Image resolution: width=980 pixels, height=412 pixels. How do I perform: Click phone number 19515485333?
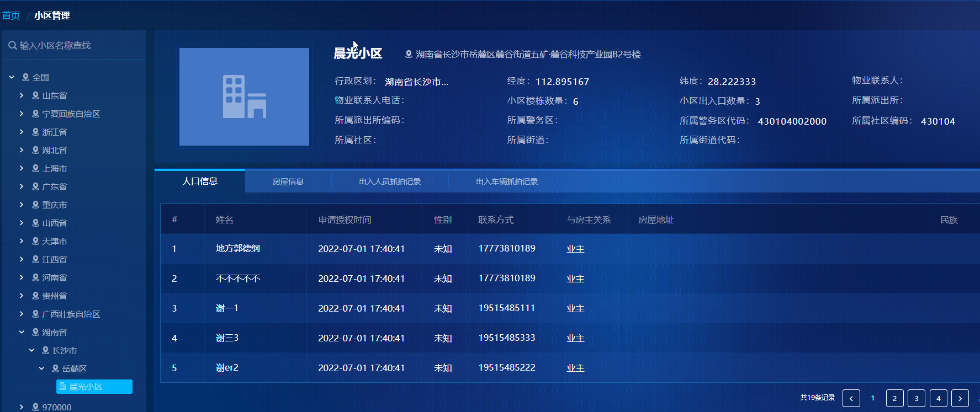point(507,338)
